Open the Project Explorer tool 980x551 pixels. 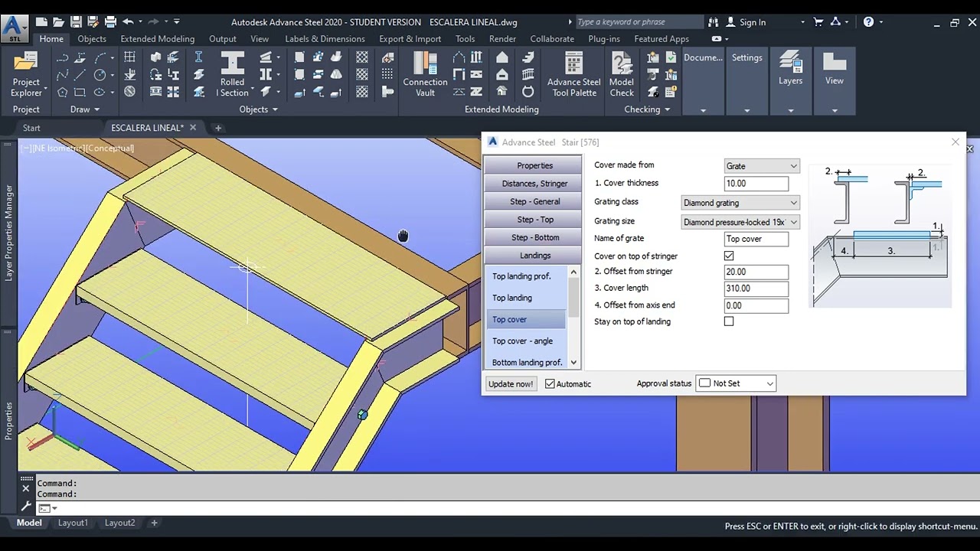point(26,73)
